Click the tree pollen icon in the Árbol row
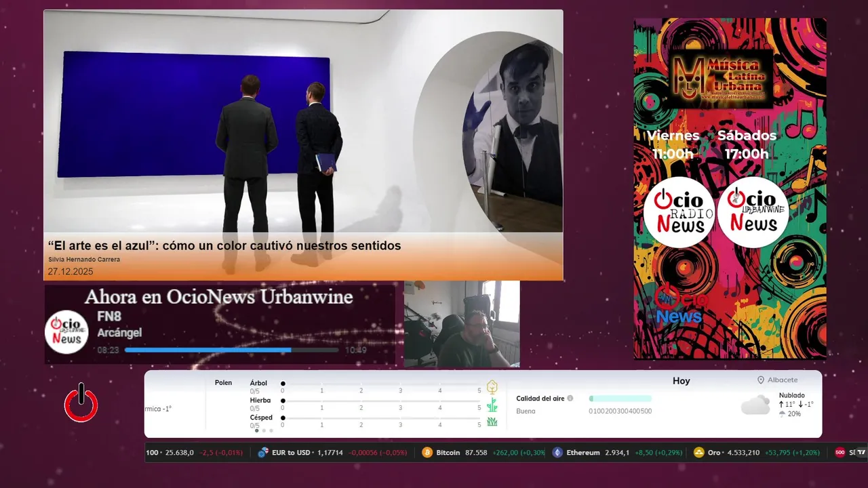Viewport: 868px width, 488px height. tap(492, 387)
